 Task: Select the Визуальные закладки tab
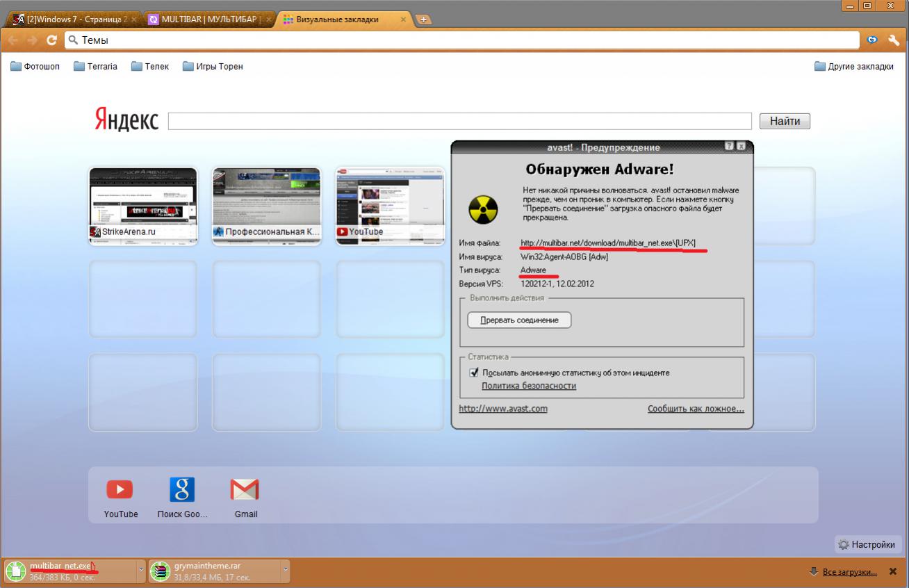point(344,19)
